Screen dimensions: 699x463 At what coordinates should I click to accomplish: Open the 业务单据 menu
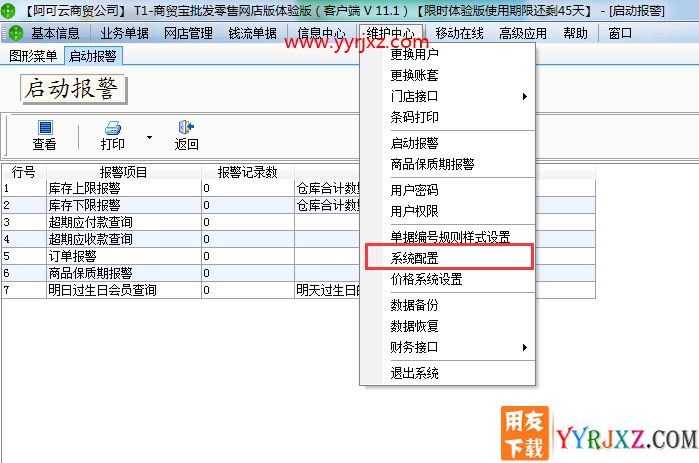pos(124,33)
